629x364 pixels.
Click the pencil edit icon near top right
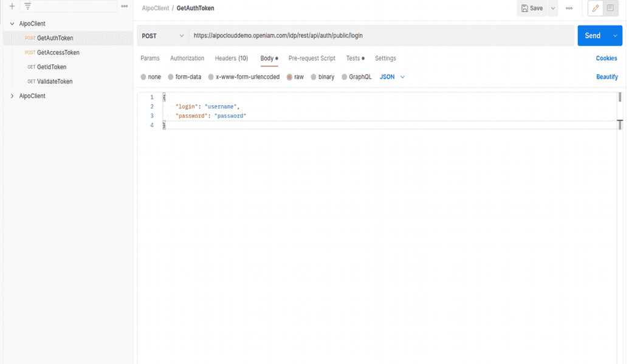[595, 9]
